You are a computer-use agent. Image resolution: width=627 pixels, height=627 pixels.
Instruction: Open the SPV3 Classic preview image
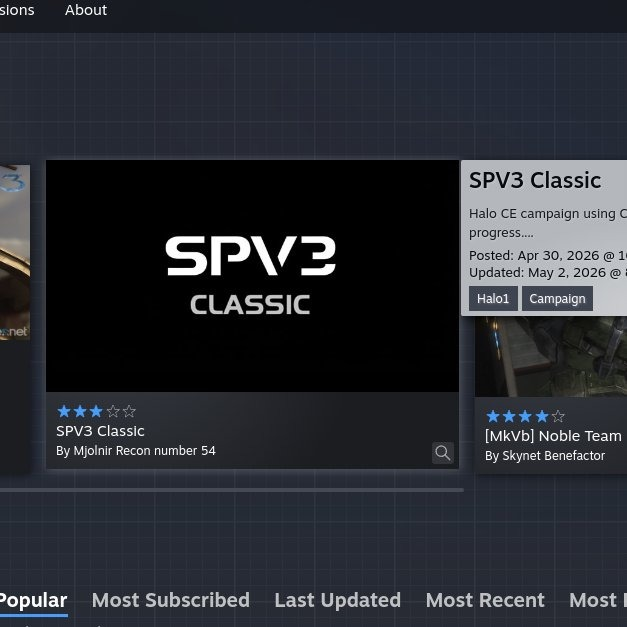click(252, 276)
